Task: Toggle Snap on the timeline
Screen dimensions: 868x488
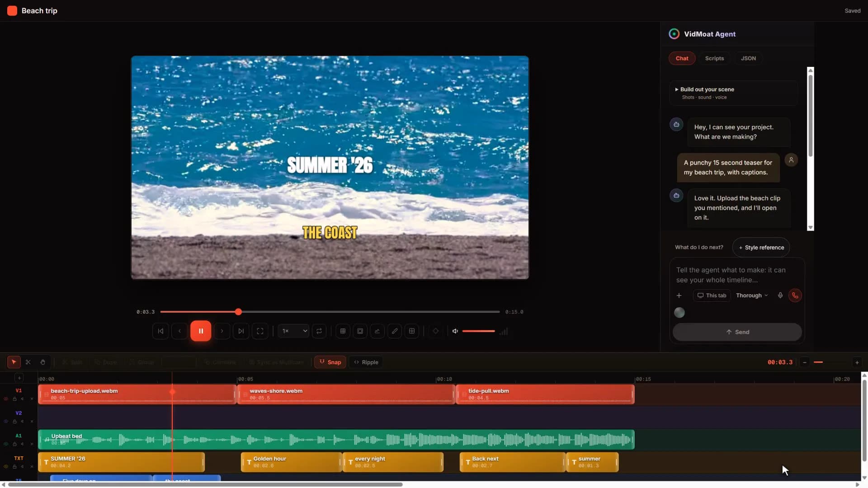Action: [330, 362]
